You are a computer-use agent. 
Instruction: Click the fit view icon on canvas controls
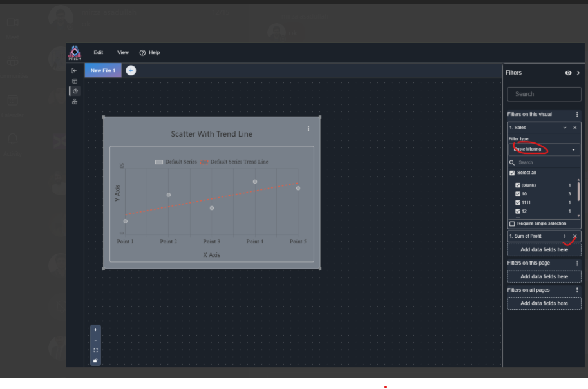96,350
